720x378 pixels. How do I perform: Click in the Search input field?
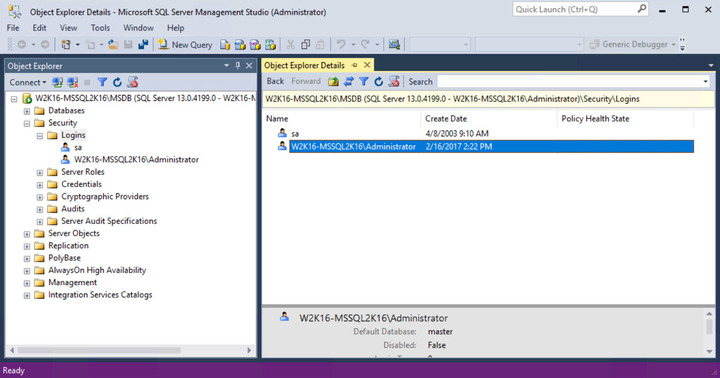569,82
